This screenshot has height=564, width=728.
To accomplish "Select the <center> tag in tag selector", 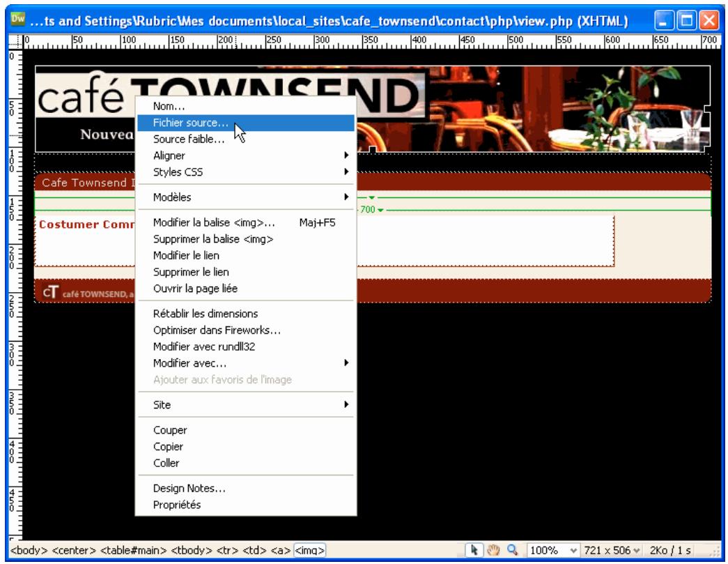I will tap(74, 551).
